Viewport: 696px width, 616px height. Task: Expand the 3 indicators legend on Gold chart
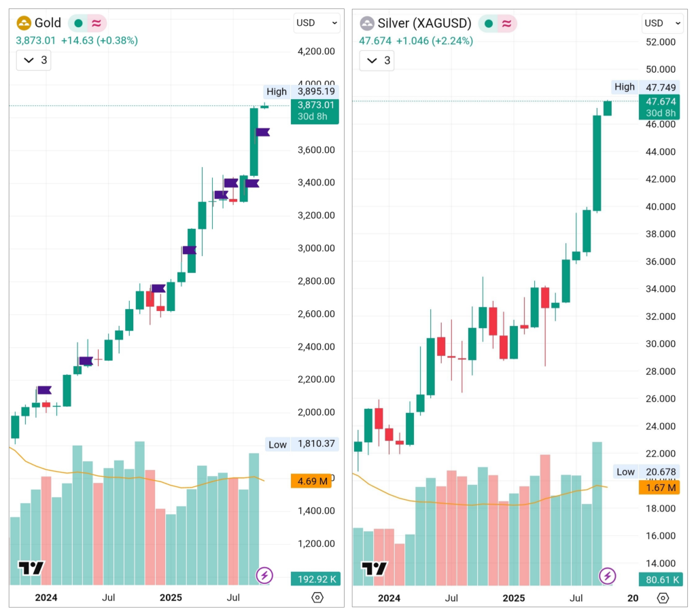click(34, 60)
